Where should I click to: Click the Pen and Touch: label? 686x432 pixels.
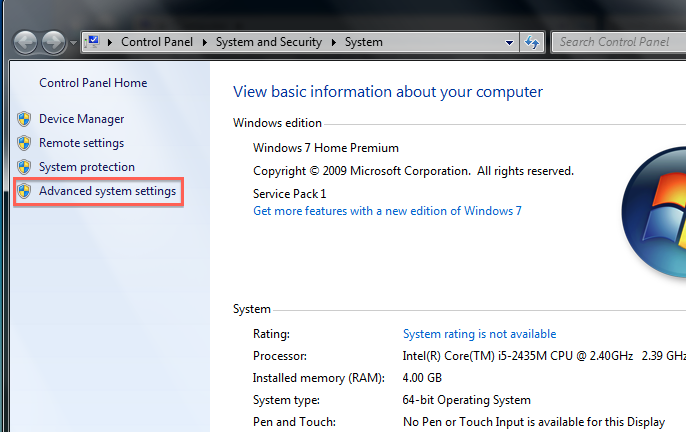[294, 421]
